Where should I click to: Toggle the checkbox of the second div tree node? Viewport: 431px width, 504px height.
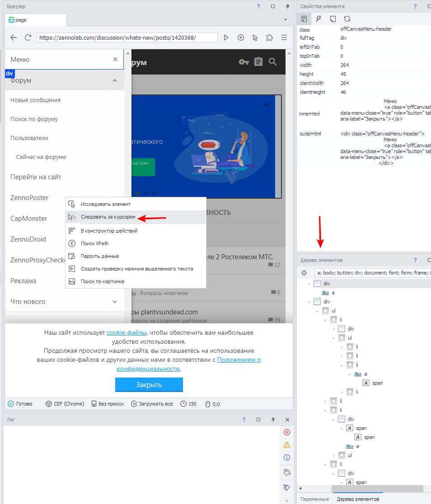pos(317,302)
